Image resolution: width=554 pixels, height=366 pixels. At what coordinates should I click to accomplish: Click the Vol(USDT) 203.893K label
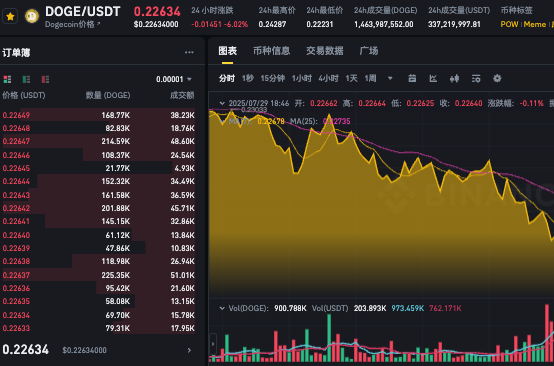[x=349, y=308]
